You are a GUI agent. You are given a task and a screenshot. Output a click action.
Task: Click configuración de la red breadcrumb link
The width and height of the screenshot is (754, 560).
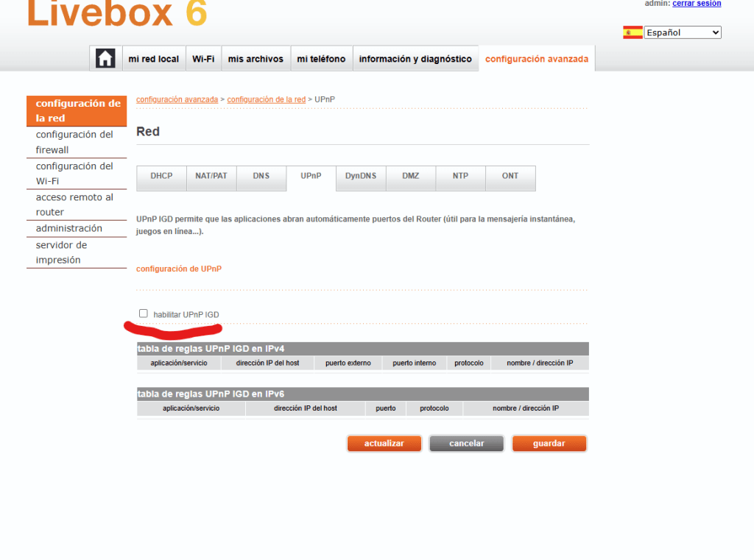pos(266,99)
